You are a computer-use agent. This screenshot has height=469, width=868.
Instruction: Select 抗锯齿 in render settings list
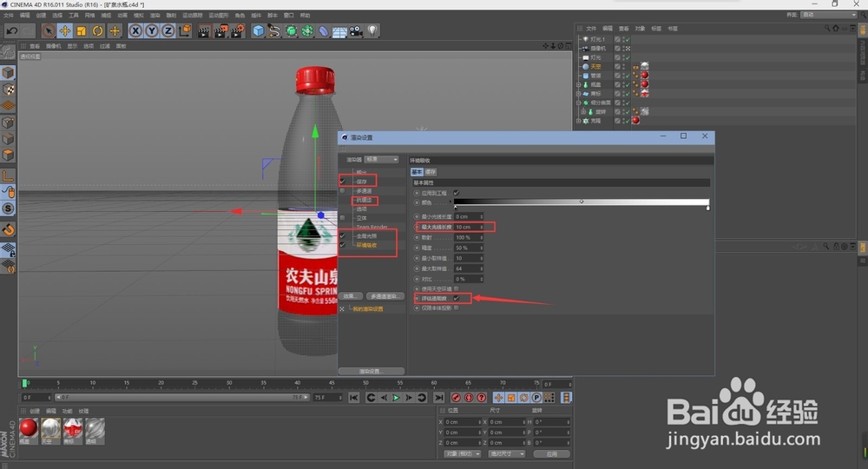coord(365,200)
